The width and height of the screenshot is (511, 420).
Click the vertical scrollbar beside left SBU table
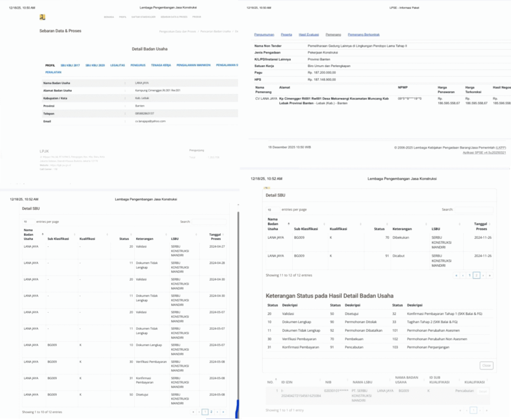(x=238, y=300)
